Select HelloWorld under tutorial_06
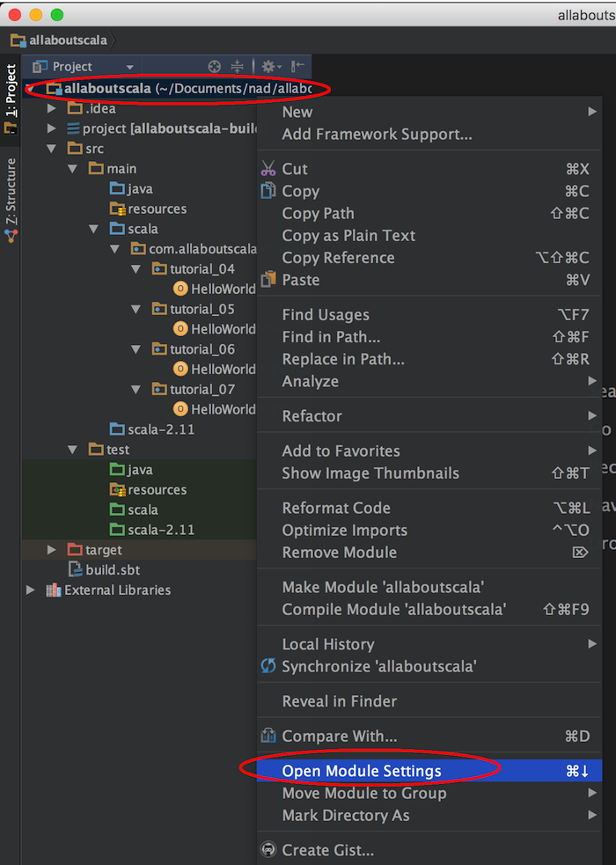616x865 pixels. [223, 369]
